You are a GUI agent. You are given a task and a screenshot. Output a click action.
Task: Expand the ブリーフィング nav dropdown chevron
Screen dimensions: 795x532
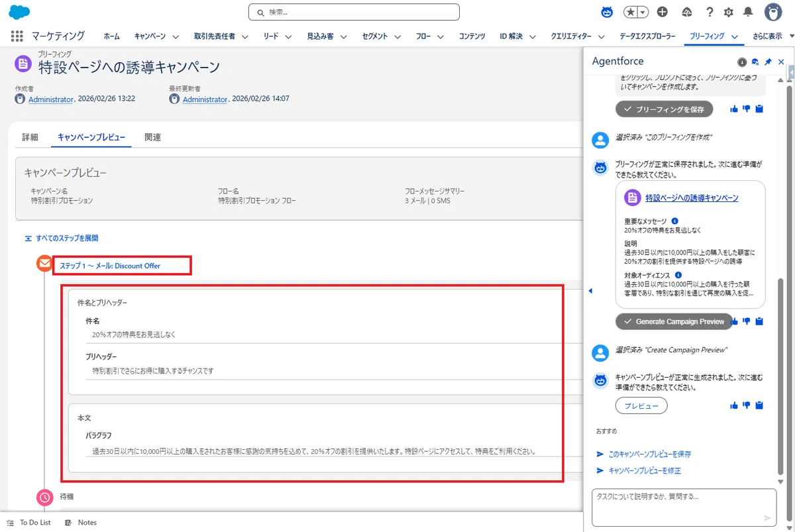point(734,36)
